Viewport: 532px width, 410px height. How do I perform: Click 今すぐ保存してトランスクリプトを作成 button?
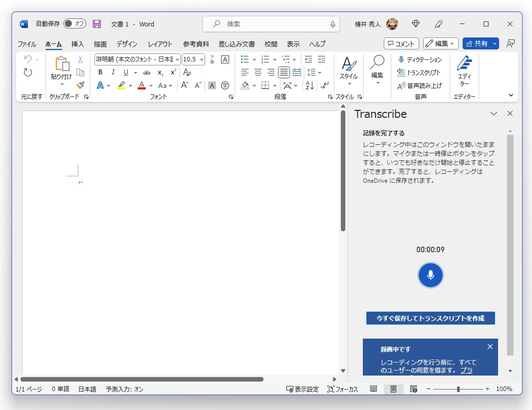coord(430,318)
